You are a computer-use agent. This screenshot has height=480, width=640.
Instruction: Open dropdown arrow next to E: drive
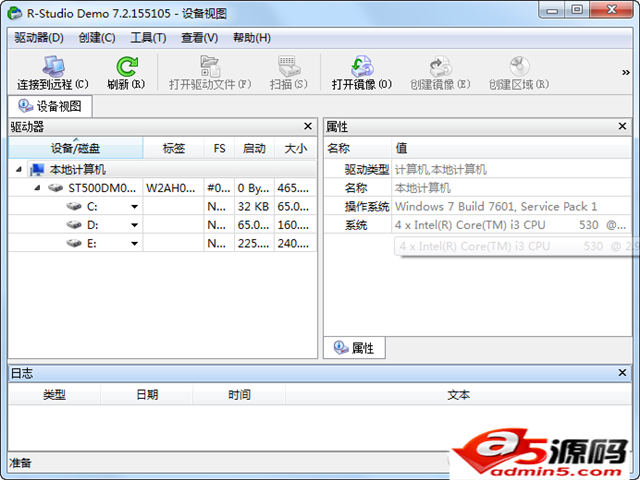pyautogui.click(x=134, y=244)
